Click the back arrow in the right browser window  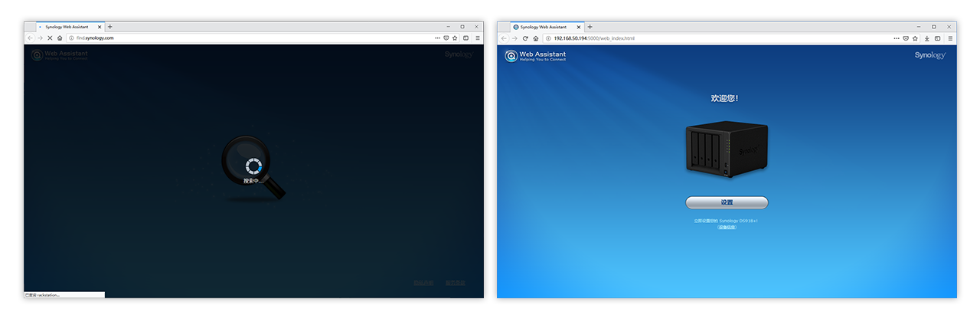(505, 38)
